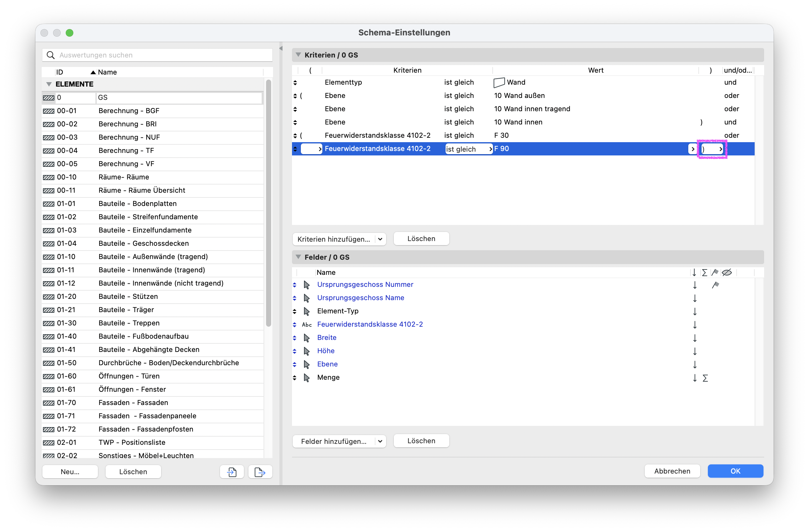This screenshot has width=809, height=532.
Task: Click the reorder handle of Höhe field
Action: 295,351
